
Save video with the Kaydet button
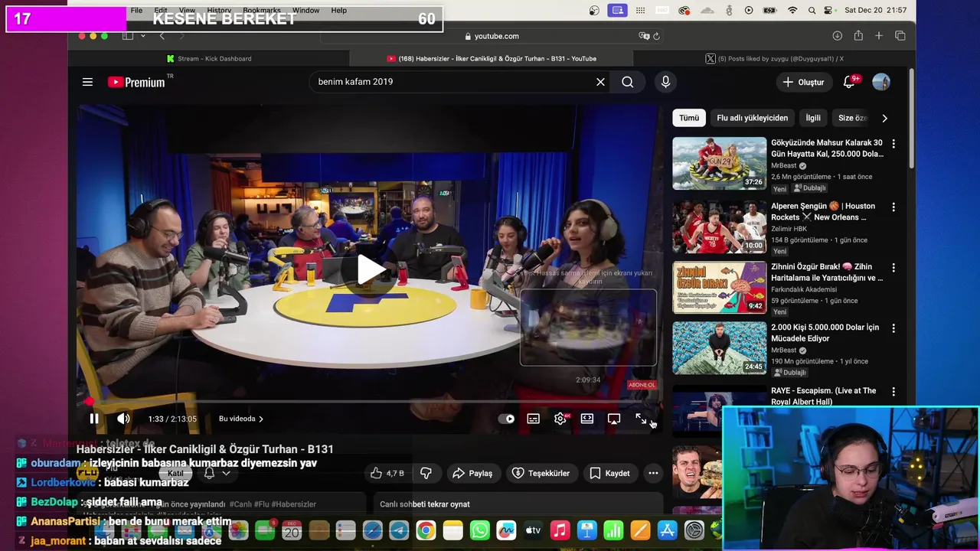[609, 473]
